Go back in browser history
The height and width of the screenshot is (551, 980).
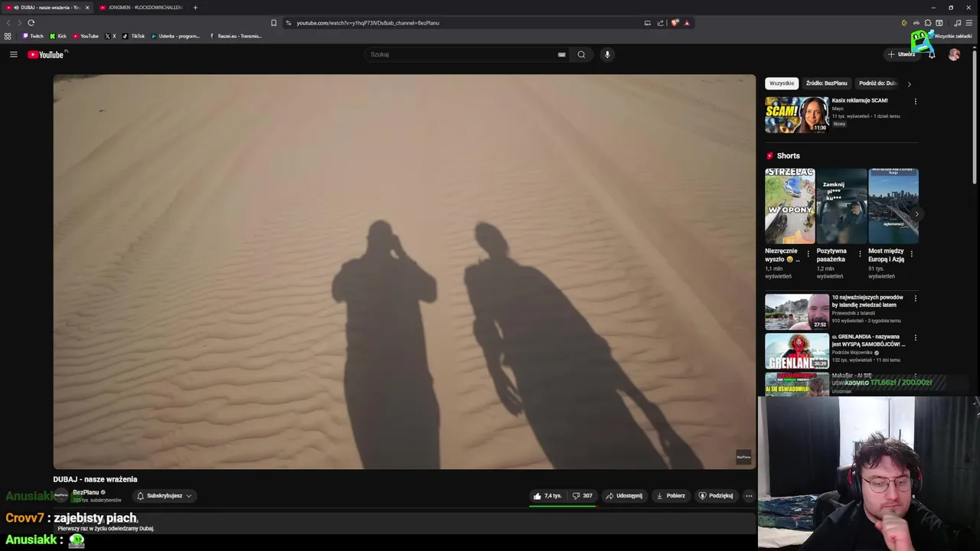[8, 23]
